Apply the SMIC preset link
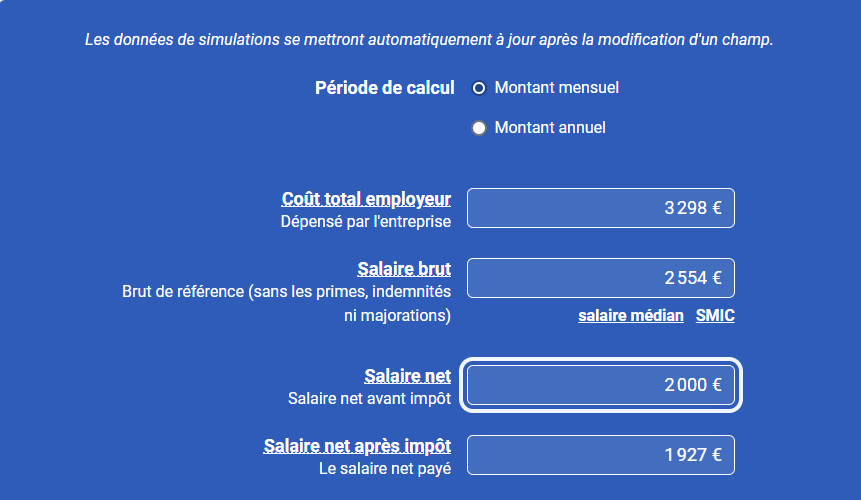Image resolution: width=861 pixels, height=500 pixels. point(715,316)
